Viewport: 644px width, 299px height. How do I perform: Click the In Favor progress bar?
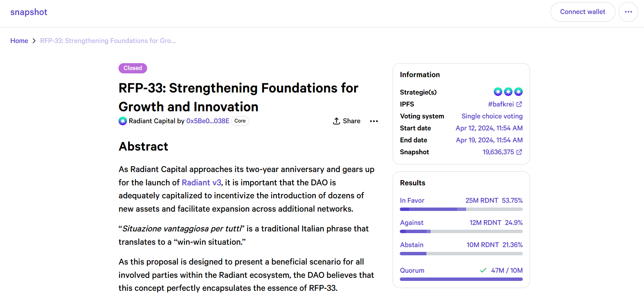click(x=461, y=209)
